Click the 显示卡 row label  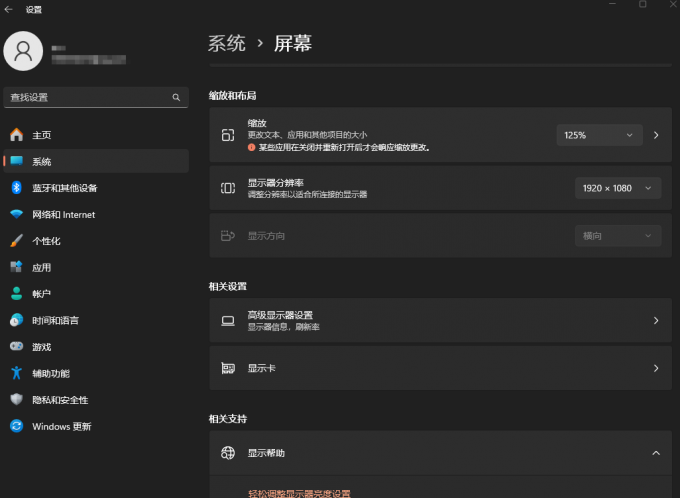[262, 368]
